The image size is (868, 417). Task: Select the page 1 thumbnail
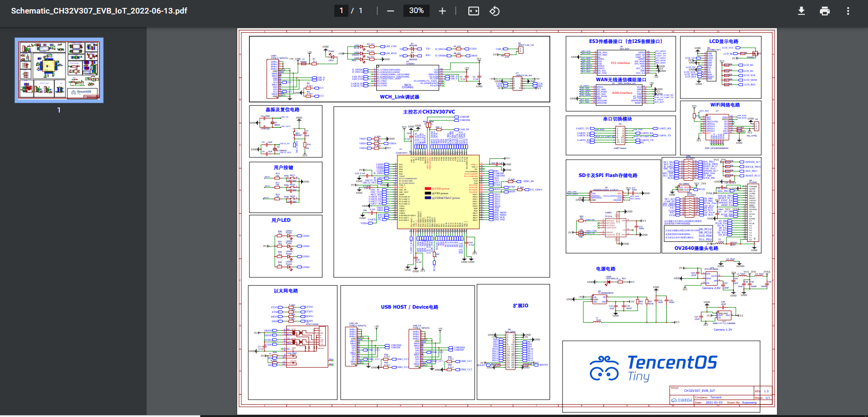[59, 70]
